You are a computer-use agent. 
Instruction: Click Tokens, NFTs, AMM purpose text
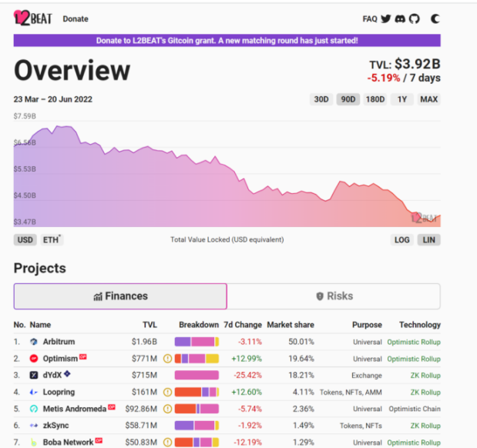[351, 392]
